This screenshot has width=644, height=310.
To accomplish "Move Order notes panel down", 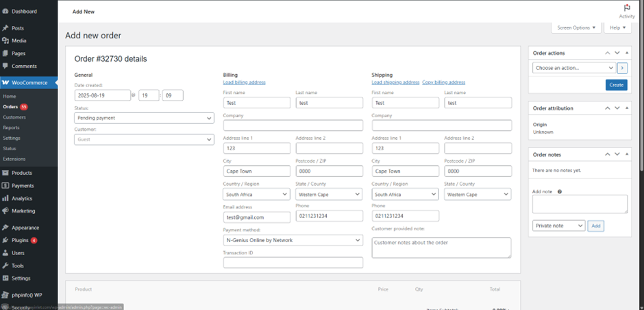I will [x=617, y=154].
